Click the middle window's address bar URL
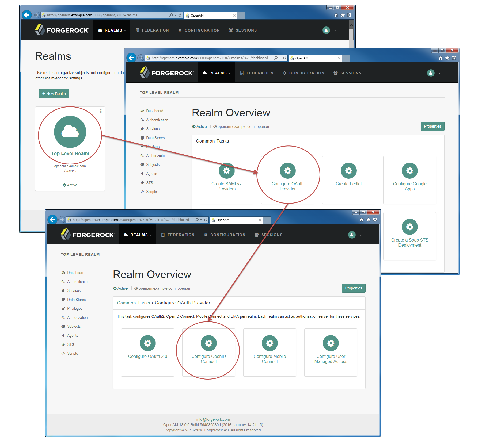 (210, 58)
